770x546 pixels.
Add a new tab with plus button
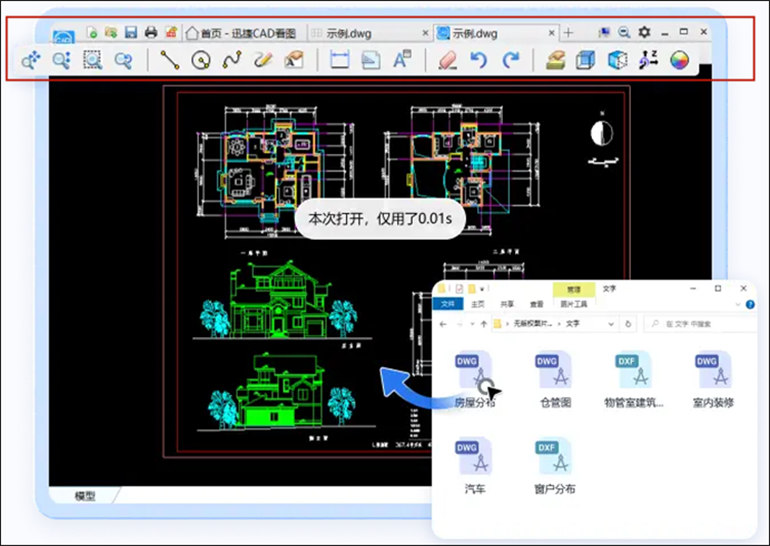(x=569, y=33)
